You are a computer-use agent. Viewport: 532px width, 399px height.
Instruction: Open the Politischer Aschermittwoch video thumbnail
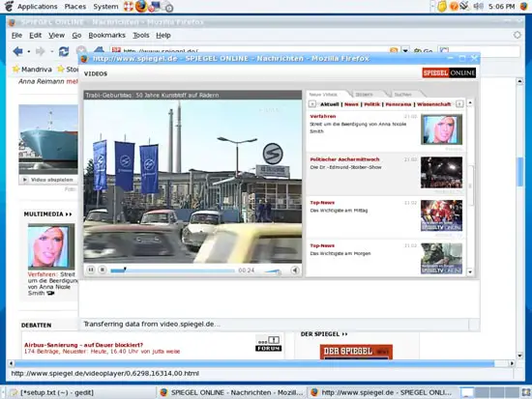pos(441,173)
